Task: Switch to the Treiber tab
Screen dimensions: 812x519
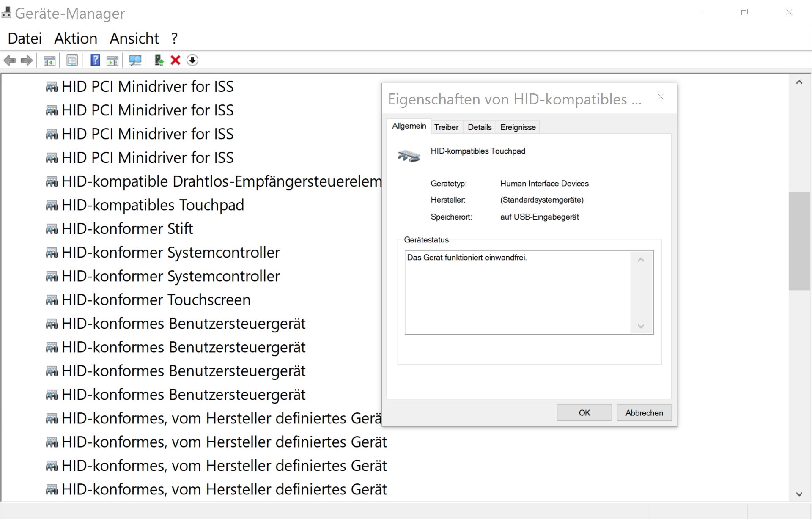Action: (x=446, y=127)
